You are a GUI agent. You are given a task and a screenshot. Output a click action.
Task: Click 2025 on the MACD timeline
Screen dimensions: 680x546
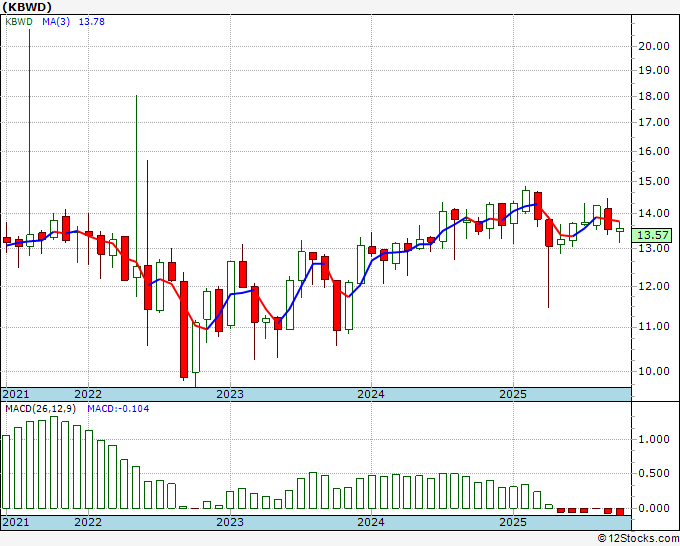(x=513, y=522)
